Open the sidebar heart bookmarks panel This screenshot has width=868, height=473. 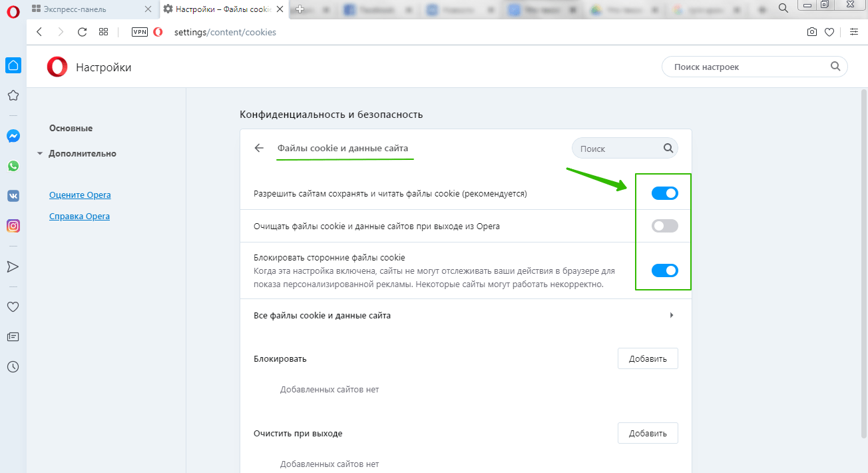(13, 307)
